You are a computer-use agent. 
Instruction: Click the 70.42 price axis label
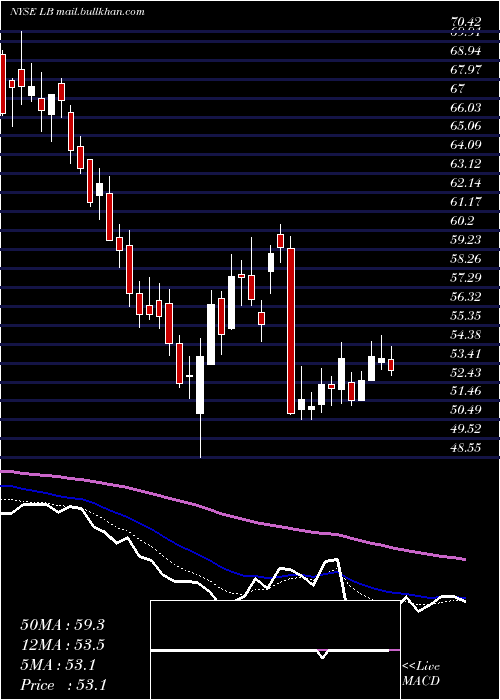tap(466, 21)
